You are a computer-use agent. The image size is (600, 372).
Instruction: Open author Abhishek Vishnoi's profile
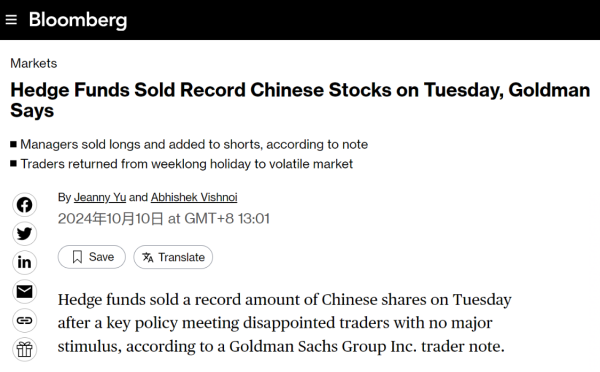pos(194,197)
